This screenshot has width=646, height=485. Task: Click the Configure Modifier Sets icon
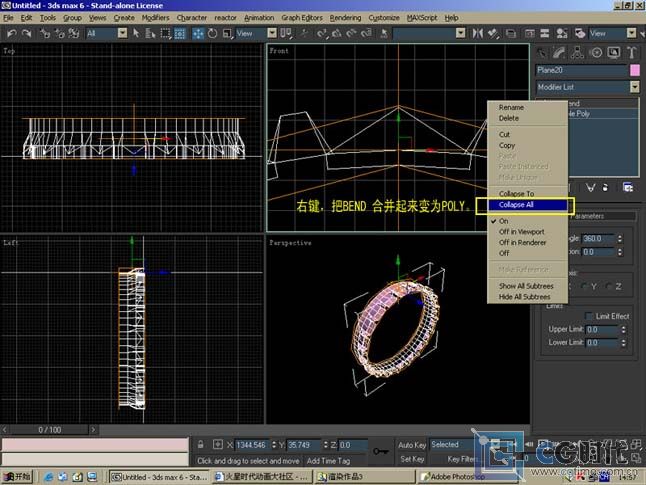[628, 188]
